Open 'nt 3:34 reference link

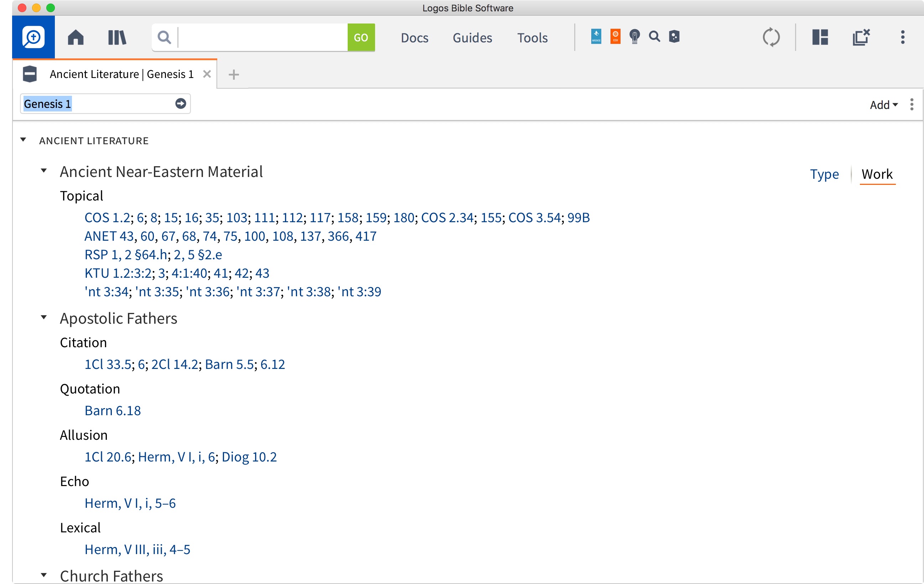tap(106, 292)
